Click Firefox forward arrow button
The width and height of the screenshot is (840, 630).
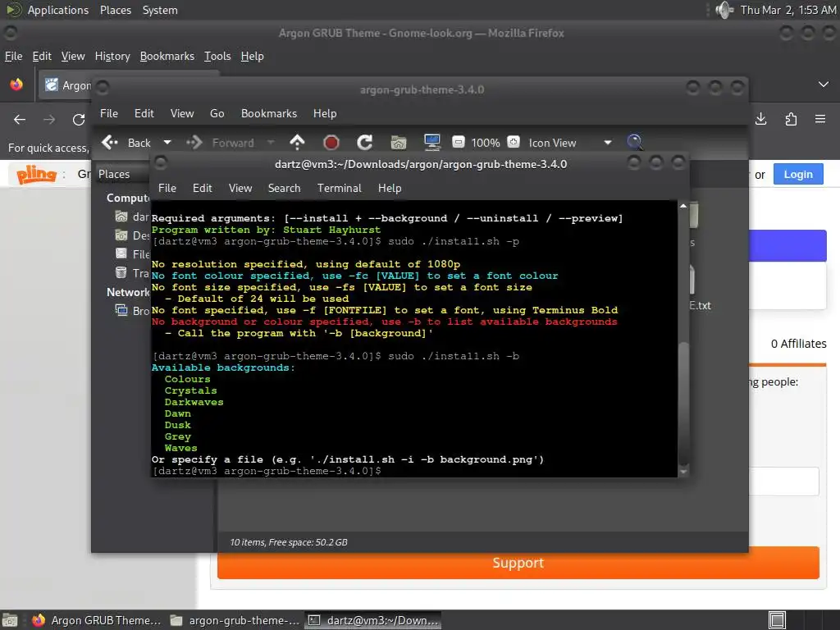[49, 120]
